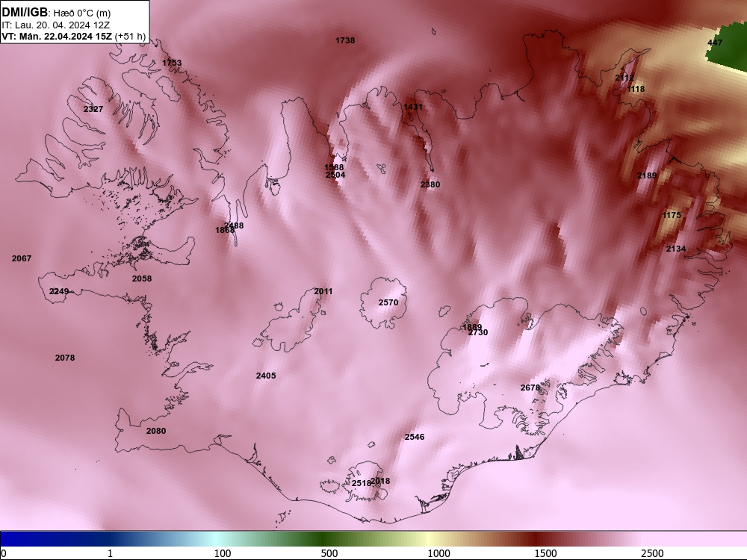Click the value 2327 label
This screenshot has width=747, height=560.
point(93,109)
